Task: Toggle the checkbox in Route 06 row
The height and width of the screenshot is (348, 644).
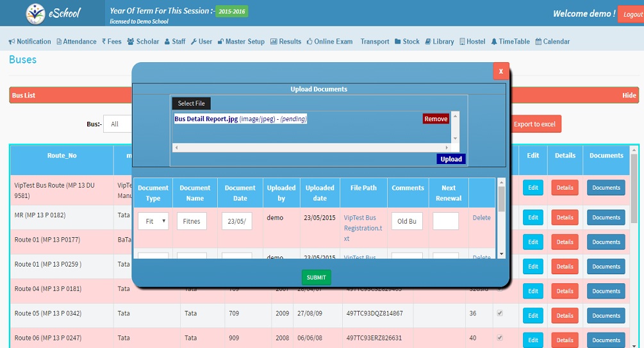Action: pyautogui.click(x=499, y=338)
